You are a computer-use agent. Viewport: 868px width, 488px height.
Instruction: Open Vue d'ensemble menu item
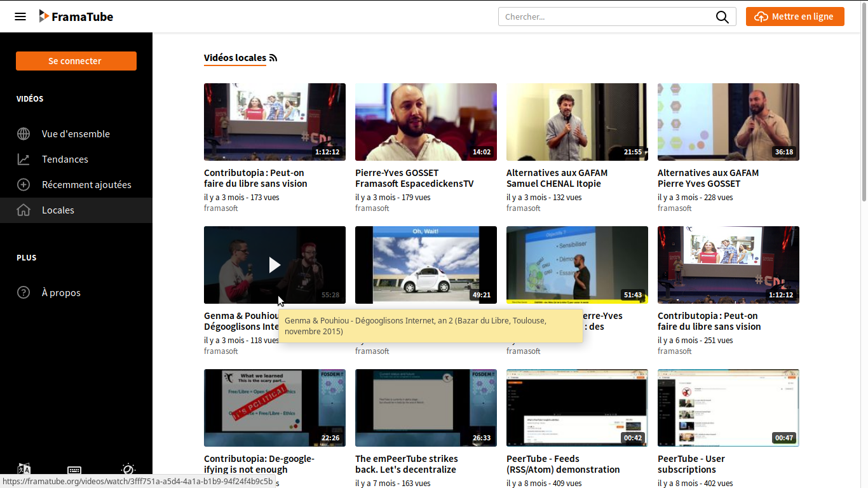[76, 133]
